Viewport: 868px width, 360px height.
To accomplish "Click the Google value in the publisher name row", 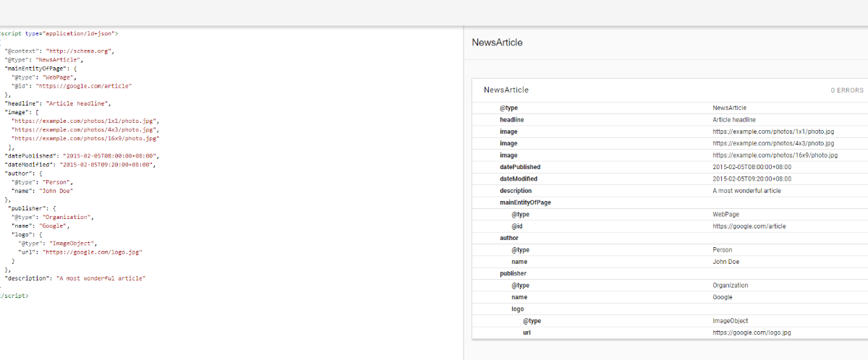I will click(723, 297).
